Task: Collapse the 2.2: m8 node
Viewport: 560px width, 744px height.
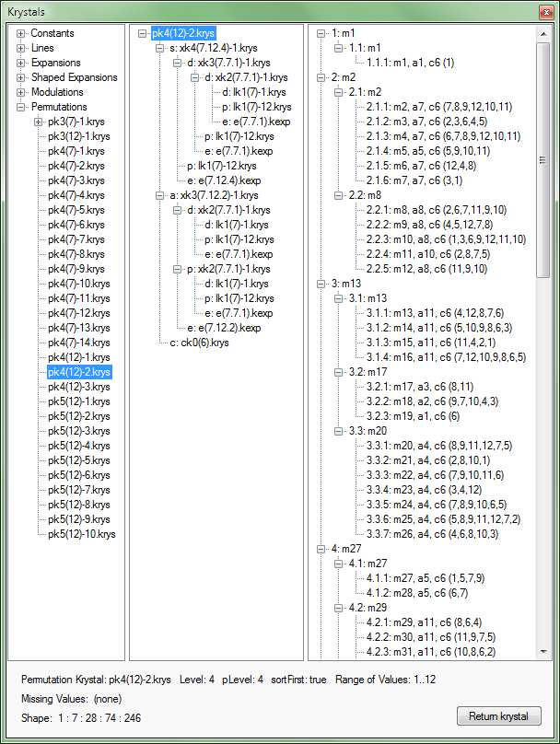Action: tap(338, 195)
